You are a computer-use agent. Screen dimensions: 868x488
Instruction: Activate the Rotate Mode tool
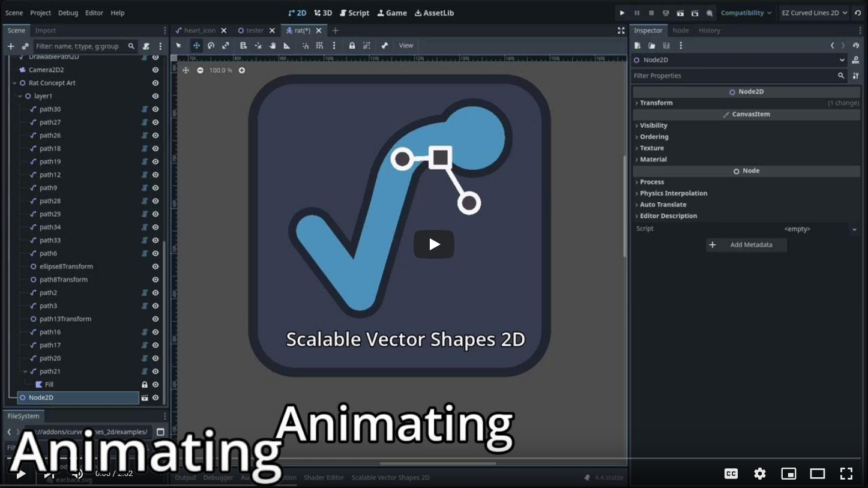[211, 46]
